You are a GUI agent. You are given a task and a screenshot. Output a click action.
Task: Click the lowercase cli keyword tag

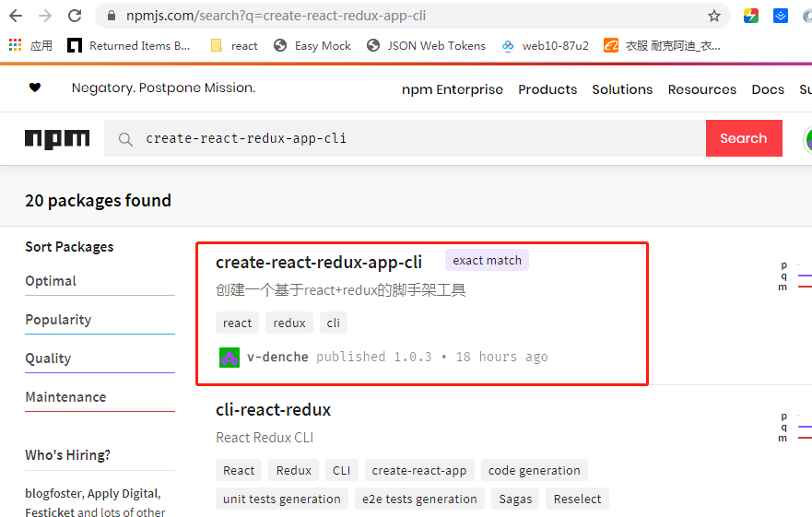click(333, 323)
